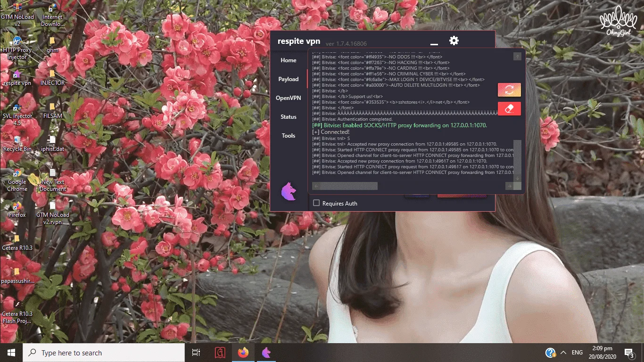This screenshot has width=644, height=362.
Task: Click the 'Support us!' log line
Action: (348, 97)
